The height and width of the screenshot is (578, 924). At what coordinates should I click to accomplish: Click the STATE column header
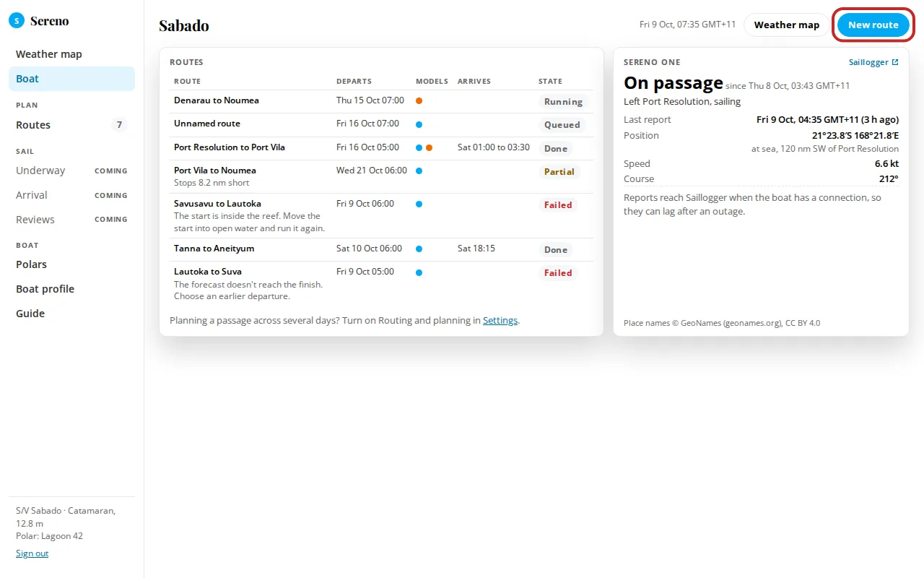(x=550, y=82)
